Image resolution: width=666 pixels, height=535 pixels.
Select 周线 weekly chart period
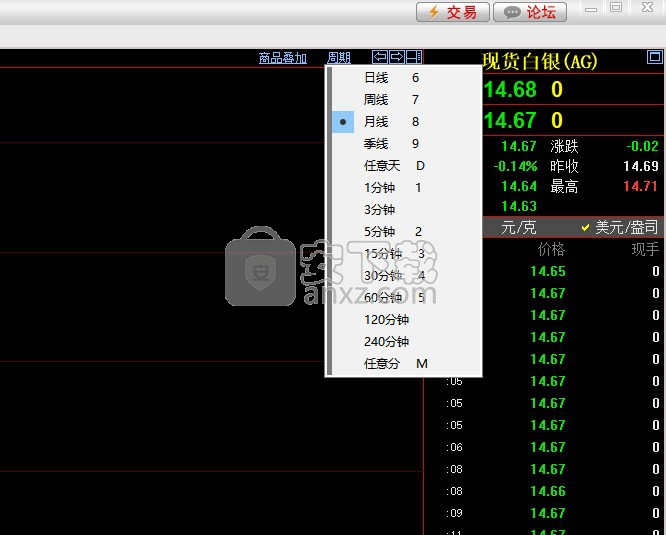pos(390,100)
